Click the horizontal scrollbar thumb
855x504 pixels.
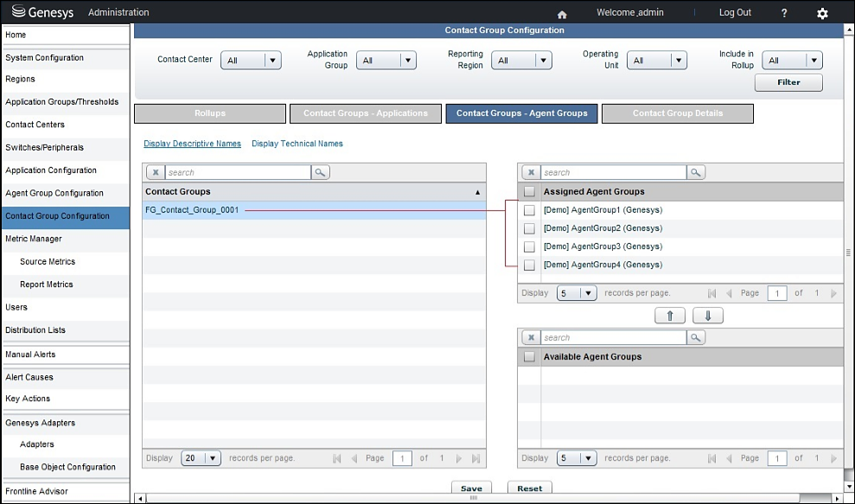(473, 498)
